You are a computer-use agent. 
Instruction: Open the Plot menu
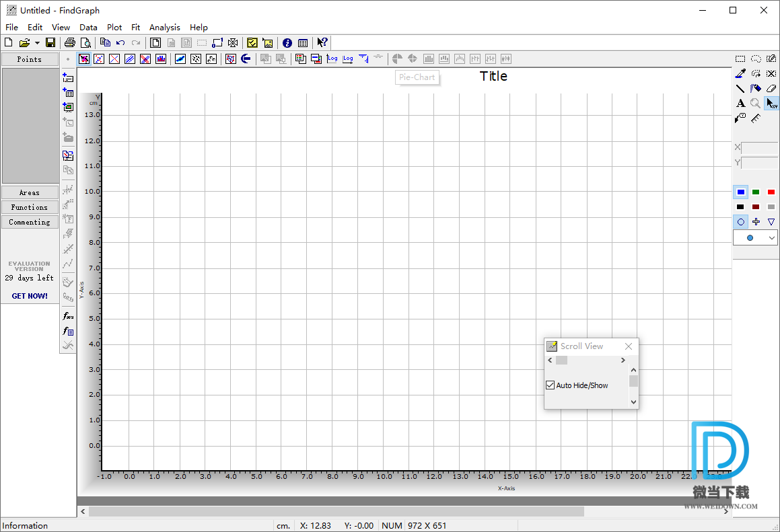point(114,28)
